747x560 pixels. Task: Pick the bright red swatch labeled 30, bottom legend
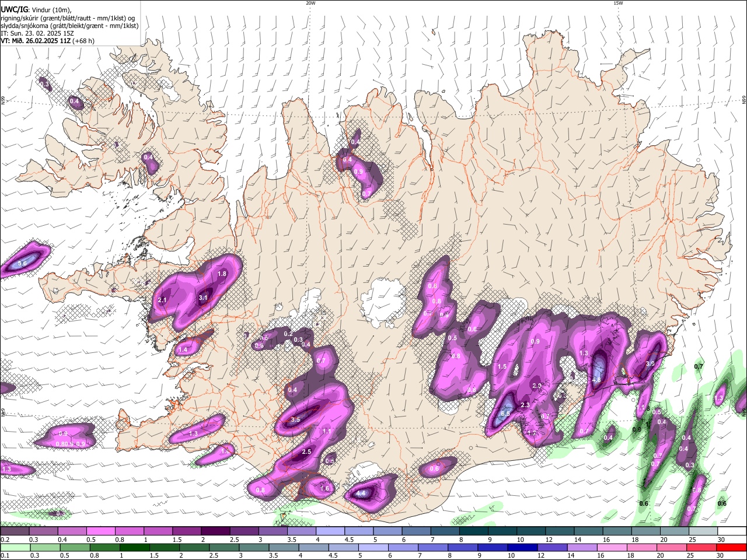click(731, 547)
